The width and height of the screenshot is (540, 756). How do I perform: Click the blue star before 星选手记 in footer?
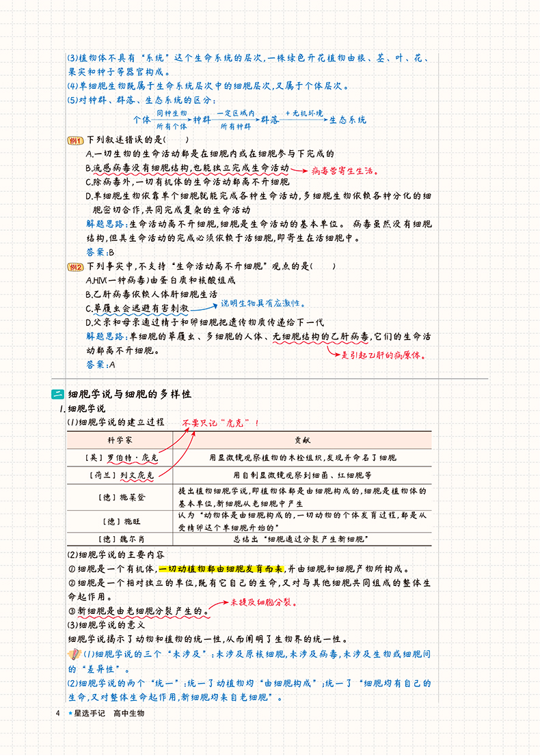pyautogui.click(x=70, y=713)
